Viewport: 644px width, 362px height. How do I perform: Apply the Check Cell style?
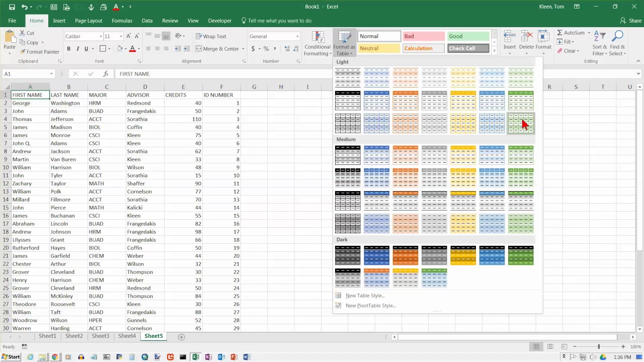(468, 48)
